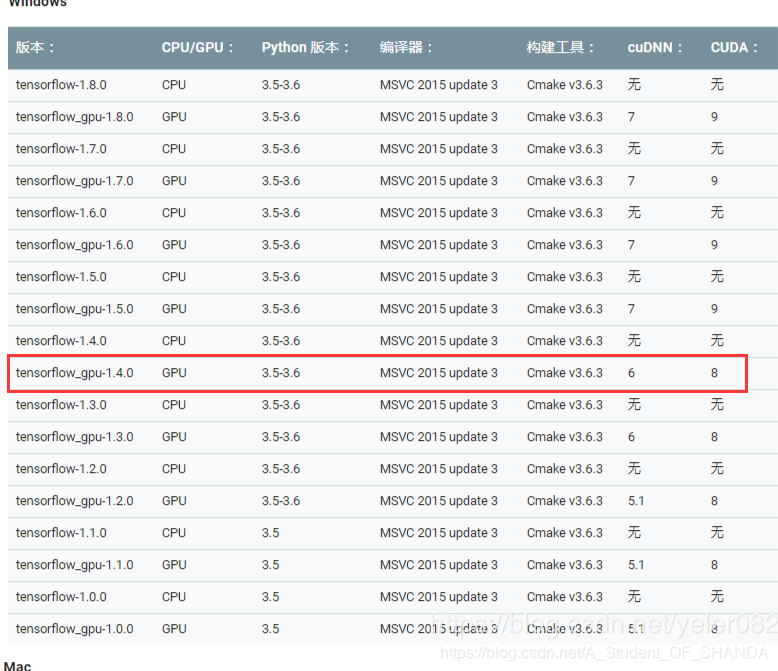778x671 pixels.
Task: Click cuDNN 无 in tensorflow-1.0.0 row
Action: 634,597
